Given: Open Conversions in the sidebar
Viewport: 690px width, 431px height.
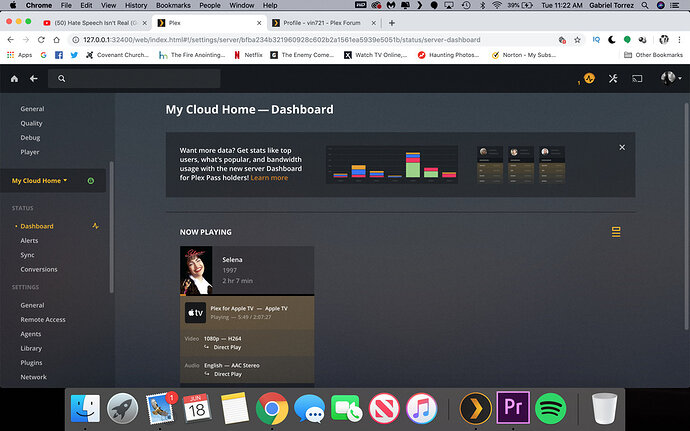Looking at the screenshot, I should point(39,269).
